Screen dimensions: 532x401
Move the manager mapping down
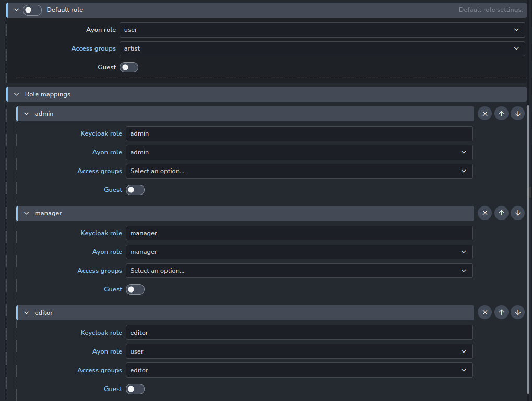517,213
